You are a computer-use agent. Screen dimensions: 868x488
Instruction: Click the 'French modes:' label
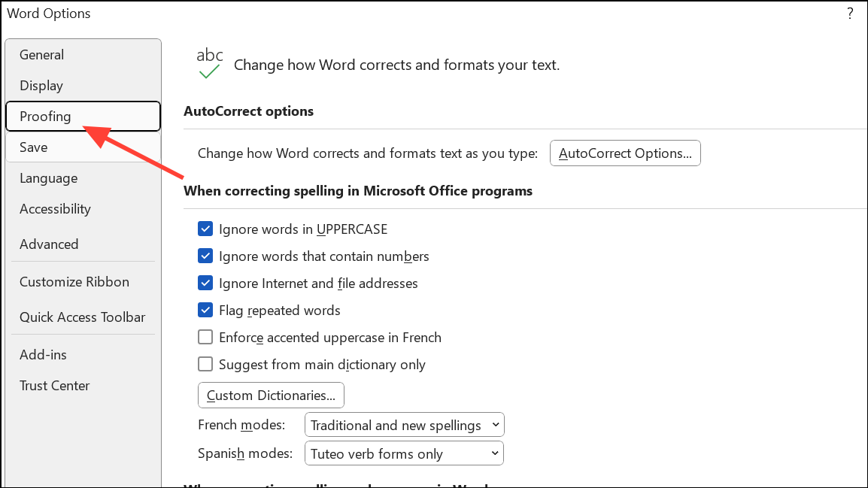tap(241, 425)
